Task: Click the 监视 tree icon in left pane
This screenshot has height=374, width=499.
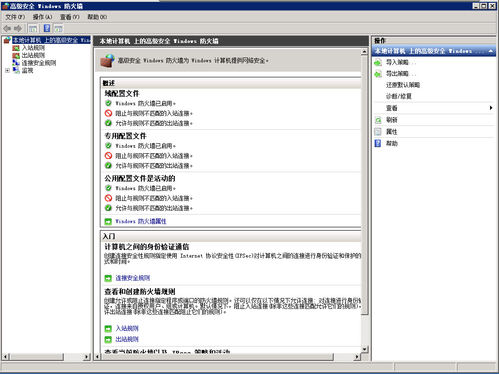Action: pyautogui.click(x=16, y=70)
